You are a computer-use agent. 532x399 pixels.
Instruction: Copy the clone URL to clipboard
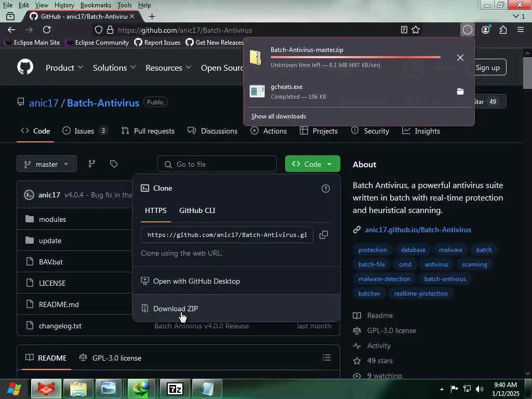pyautogui.click(x=324, y=235)
